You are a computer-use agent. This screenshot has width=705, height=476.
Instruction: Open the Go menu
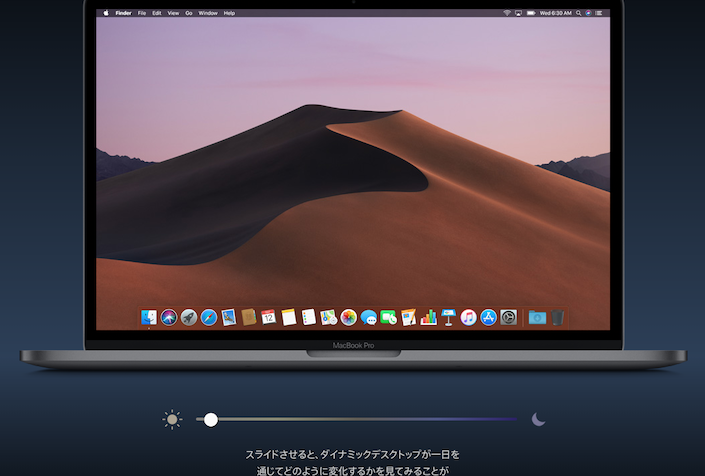click(x=189, y=13)
